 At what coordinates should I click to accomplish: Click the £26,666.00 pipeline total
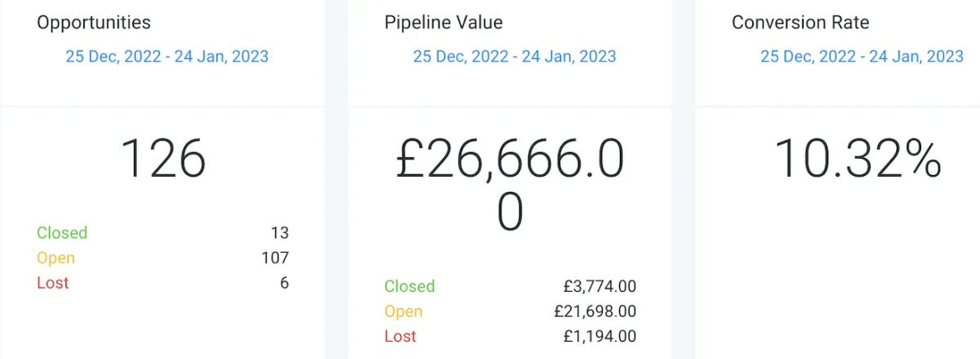tap(510, 186)
